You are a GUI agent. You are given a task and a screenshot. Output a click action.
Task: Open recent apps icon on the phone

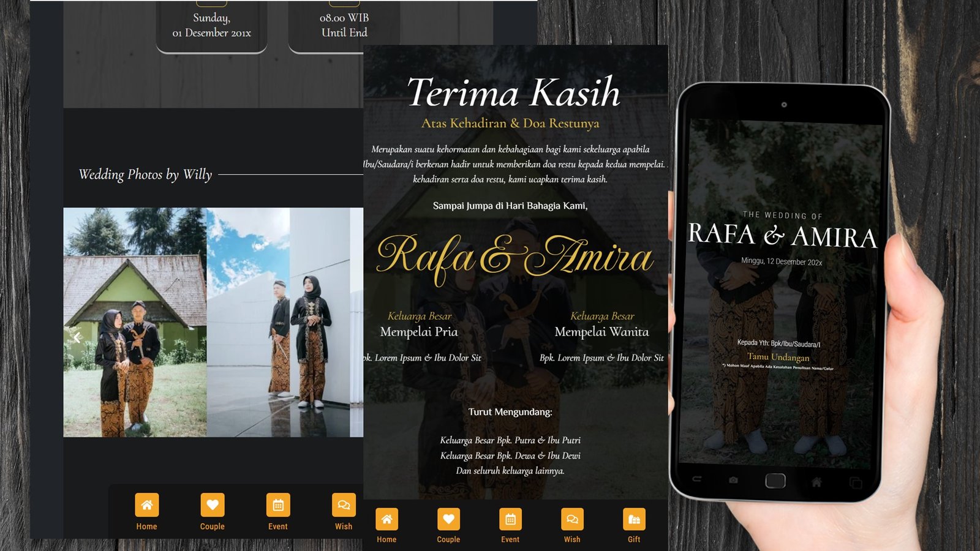(x=855, y=482)
